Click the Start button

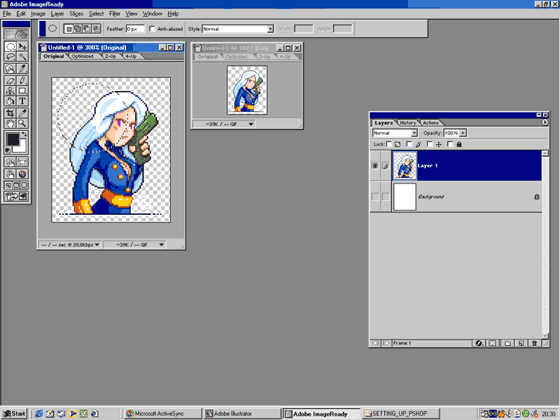(x=14, y=414)
